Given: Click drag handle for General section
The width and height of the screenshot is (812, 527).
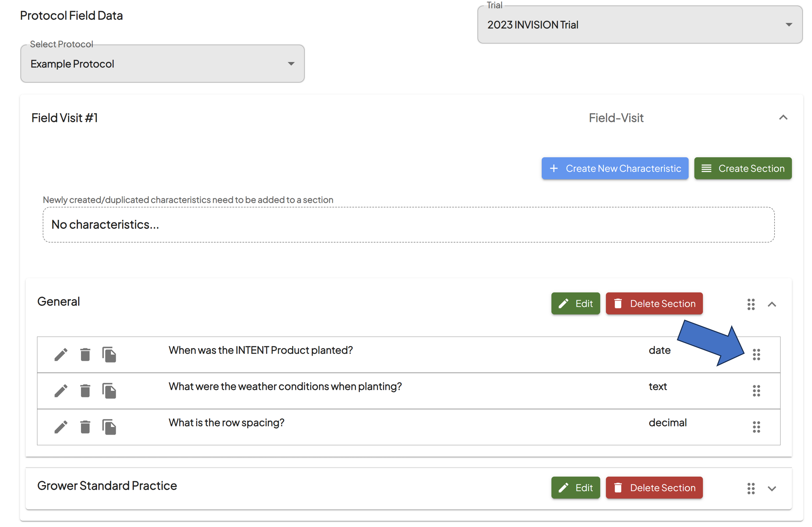Looking at the screenshot, I should [x=751, y=304].
